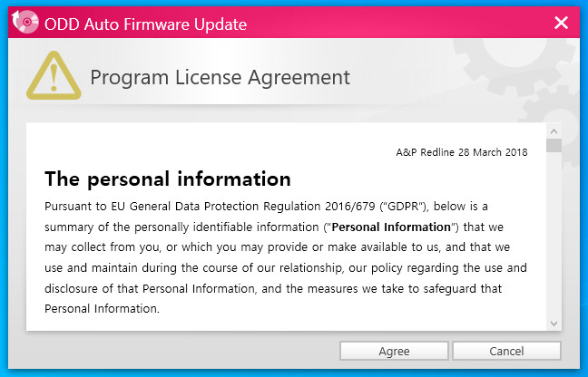Click the final line "Personal Information."
588x377 pixels.
[x=102, y=308]
